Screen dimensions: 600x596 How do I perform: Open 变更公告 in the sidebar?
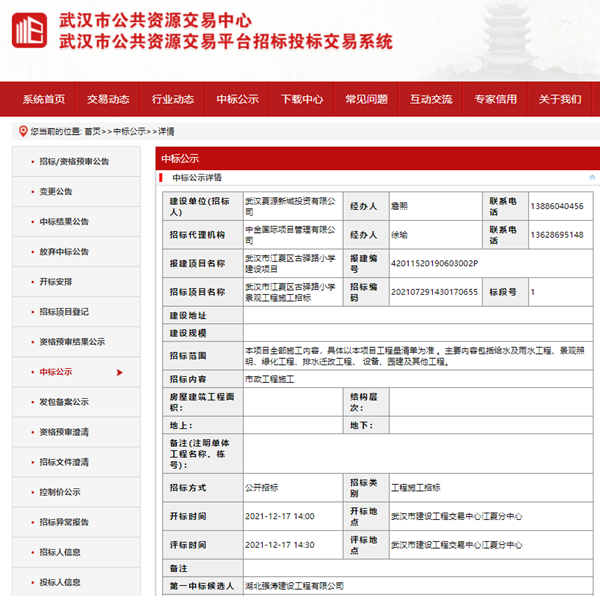click(x=77, y=192)
